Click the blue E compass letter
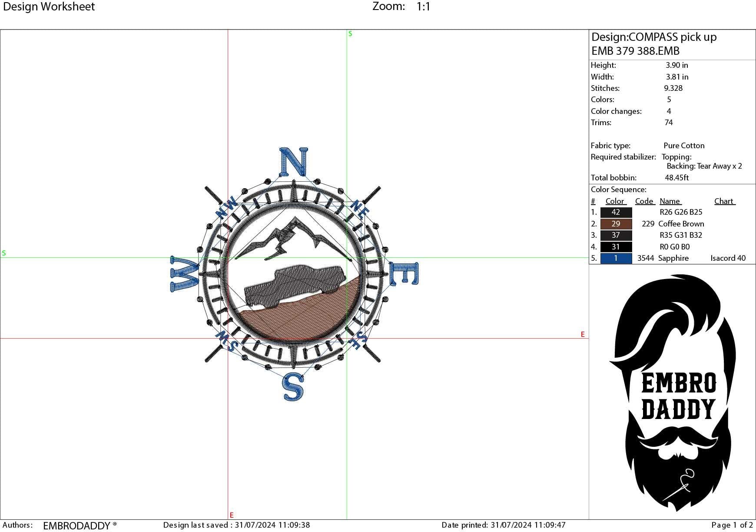Viewport: 756px width, 532px height. click(x=404, y=273)
